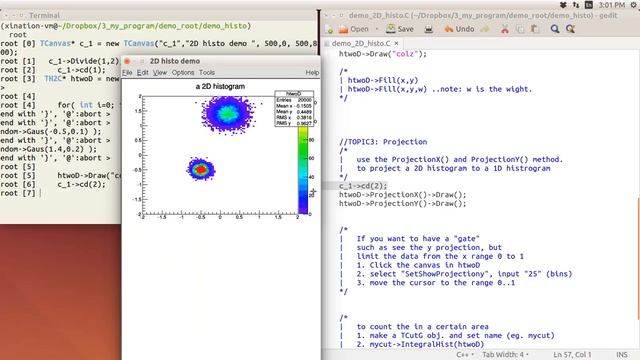
Task: Open the File menu of the ROOT canvas
Action: (127, 73)
